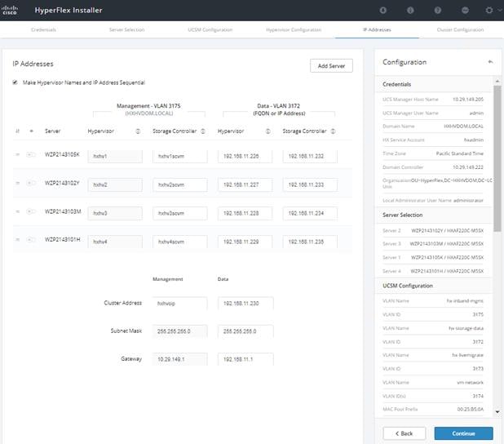Click the circular minus icon in the top bar

pos(465,11)
